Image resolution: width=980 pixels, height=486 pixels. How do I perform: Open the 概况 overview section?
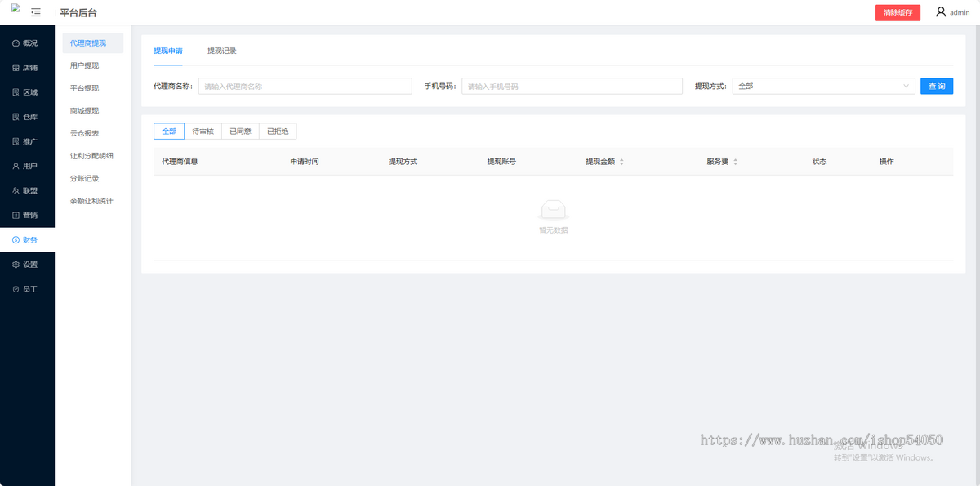[x=27, y=42]
